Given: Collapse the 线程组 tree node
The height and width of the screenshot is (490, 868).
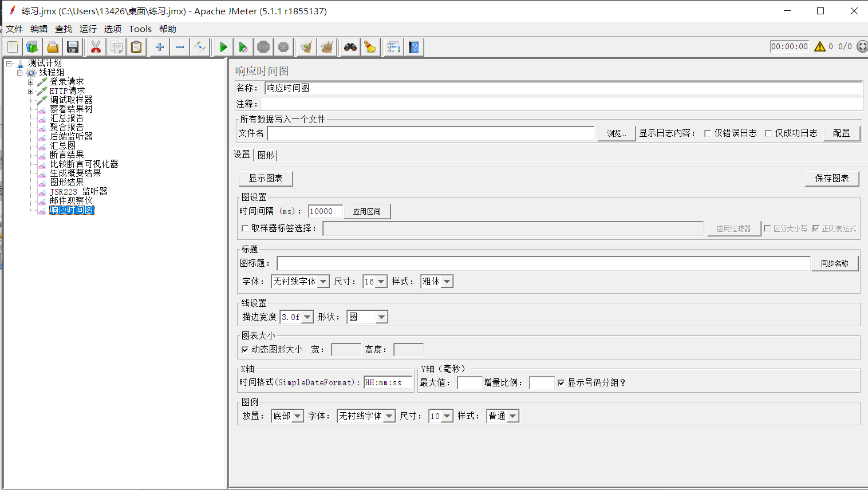Looking at the screenshot, I should (20, 73).
